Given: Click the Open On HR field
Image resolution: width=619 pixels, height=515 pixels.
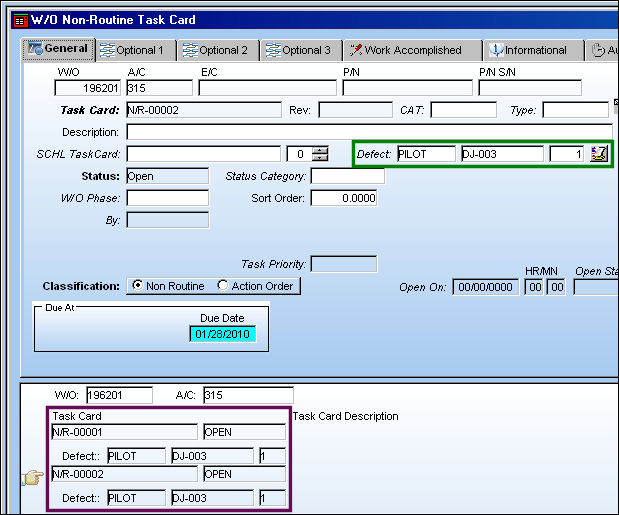Looking at the screenshot, I should click(x=535, y=287).
